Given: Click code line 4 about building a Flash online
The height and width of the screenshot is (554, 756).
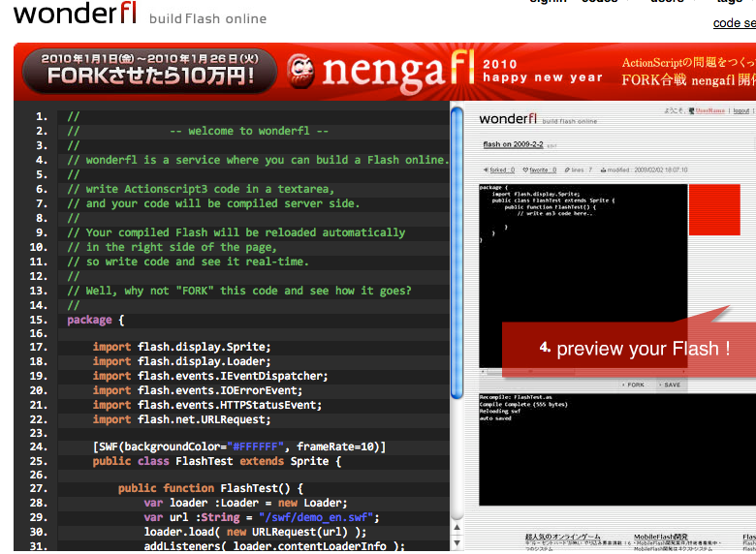Looking at the screenshot, I should point(258,160).
